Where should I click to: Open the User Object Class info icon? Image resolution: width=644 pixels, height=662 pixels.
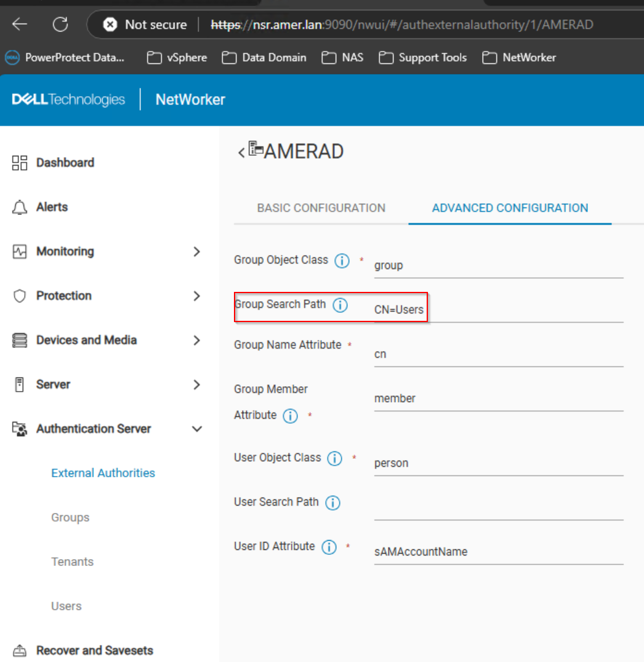tap(334, 458)
